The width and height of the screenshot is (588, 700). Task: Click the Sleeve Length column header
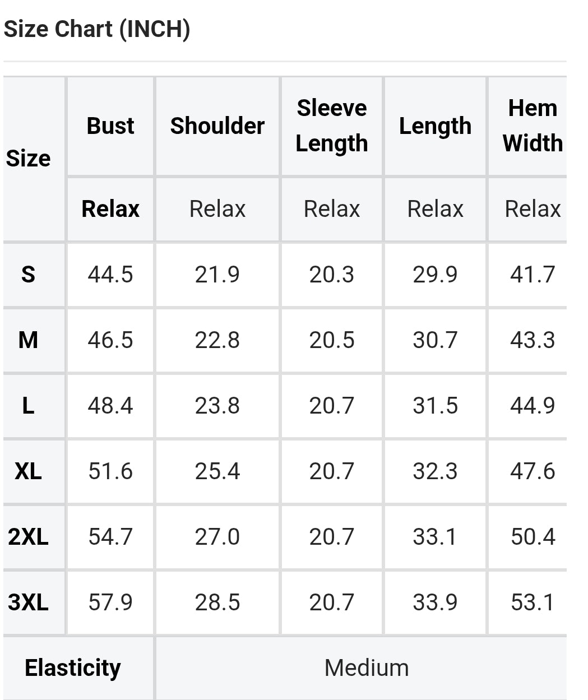click(332, 126)
